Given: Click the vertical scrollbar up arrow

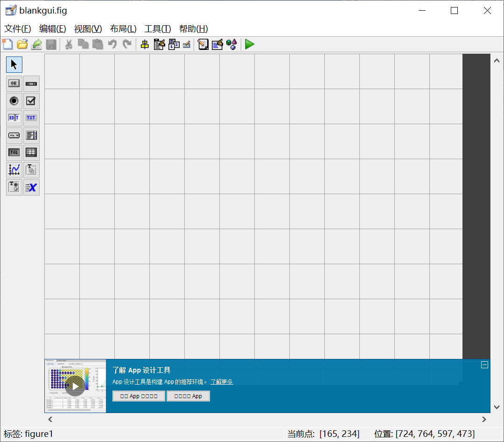Looking at the screenshot, I should [497, 60].
